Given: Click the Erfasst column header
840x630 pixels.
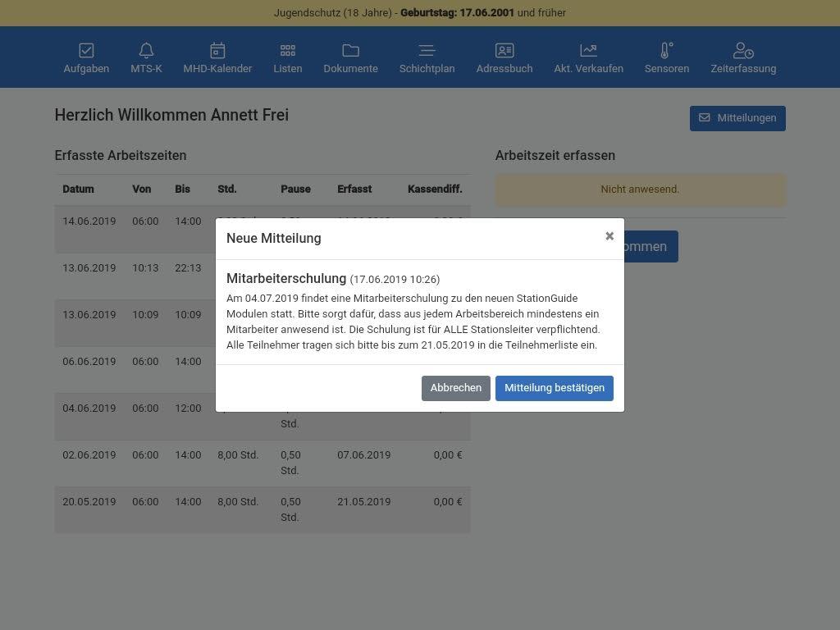Looking at the screenshot, I should (354, 189).
